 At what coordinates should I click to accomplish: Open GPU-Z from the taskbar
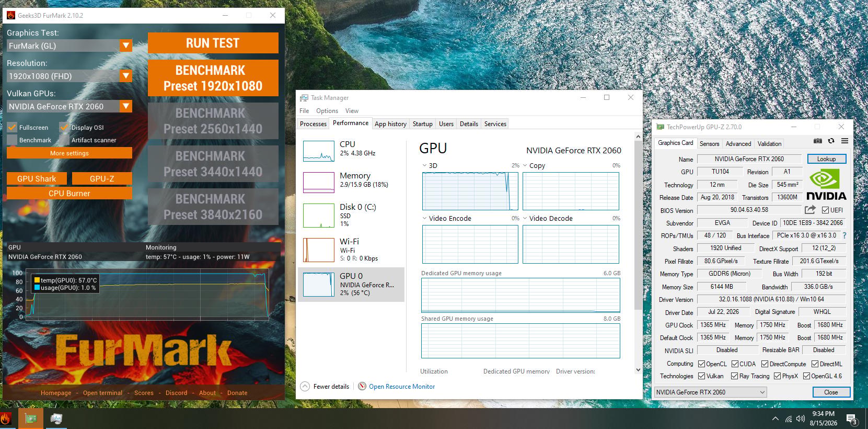31,419
